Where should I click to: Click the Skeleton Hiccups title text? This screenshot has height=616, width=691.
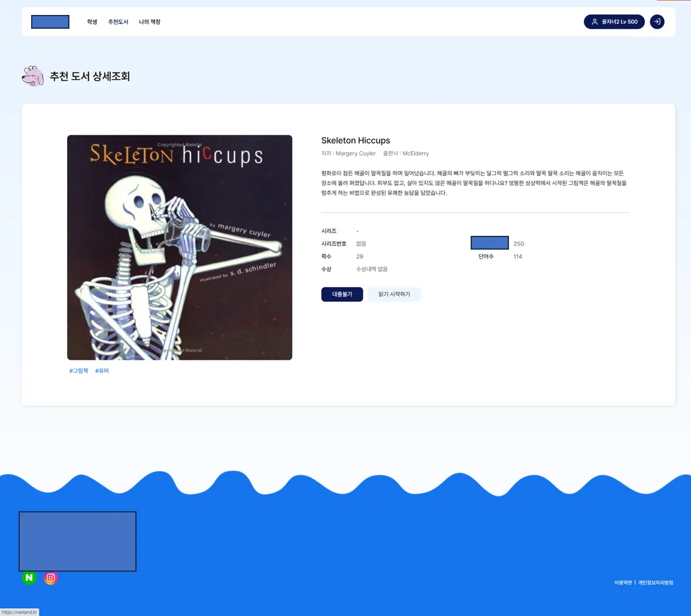tap(356, 141)
